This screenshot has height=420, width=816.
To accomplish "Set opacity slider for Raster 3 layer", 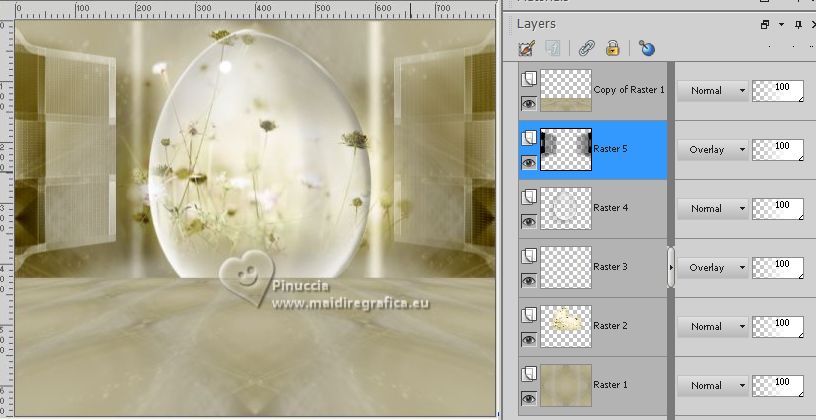I will (778, 268).
